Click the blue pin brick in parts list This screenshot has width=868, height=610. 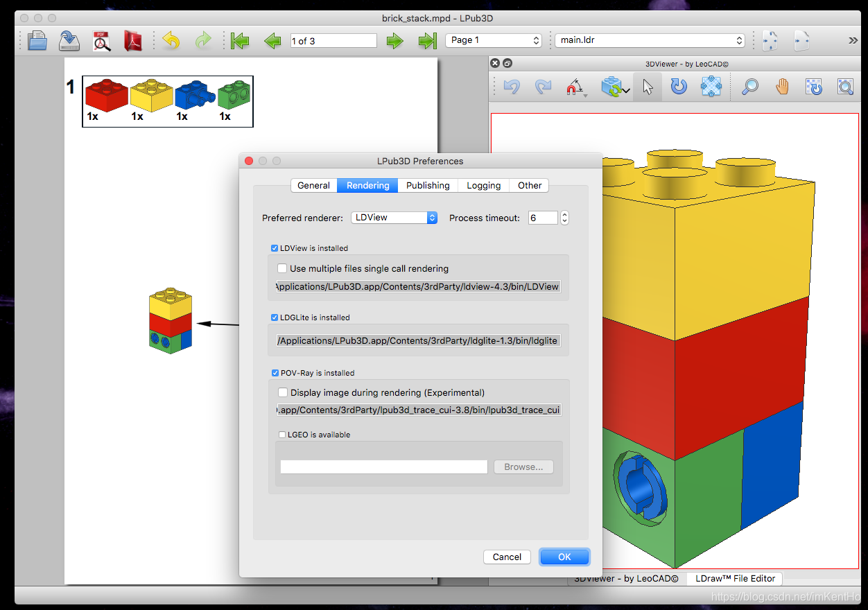195,96
